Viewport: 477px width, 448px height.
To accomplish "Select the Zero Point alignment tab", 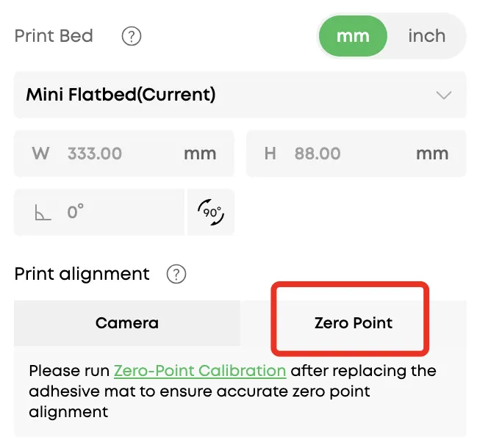I will pyautogui.click(x=354, y=323).
